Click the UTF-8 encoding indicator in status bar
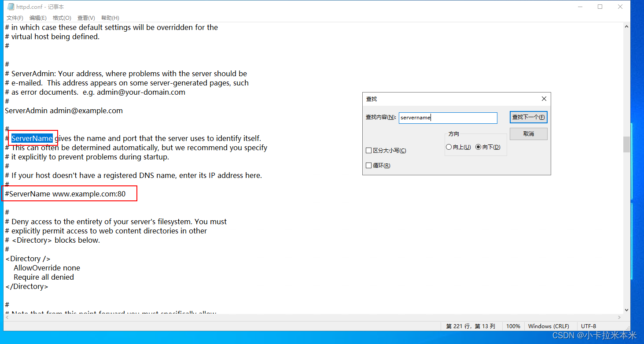The height and width of the screenshot is (344, 644). 589,326
